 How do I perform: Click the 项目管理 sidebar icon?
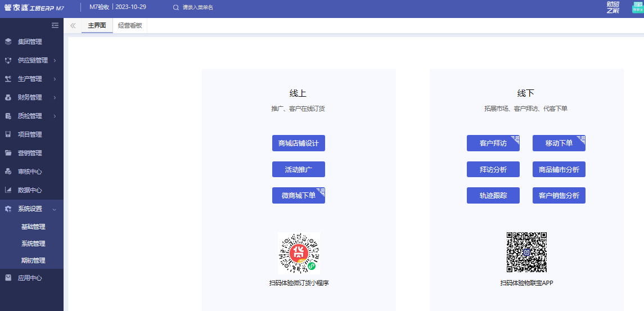pos(8,134)
